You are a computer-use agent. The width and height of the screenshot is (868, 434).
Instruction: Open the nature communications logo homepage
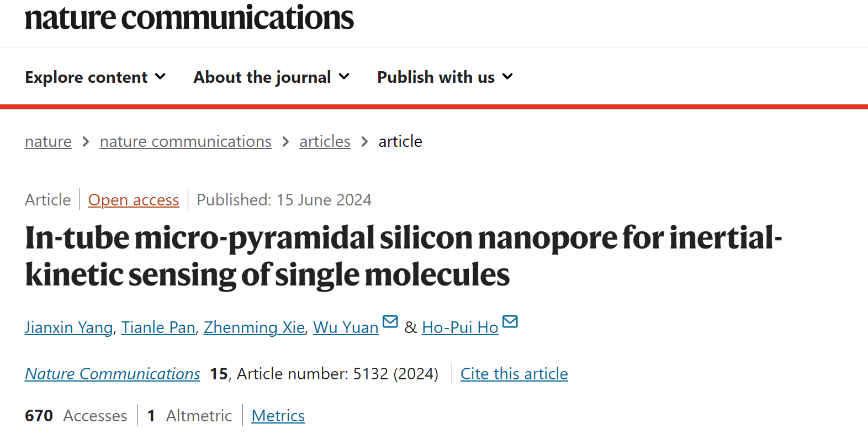tap(189, 18)
